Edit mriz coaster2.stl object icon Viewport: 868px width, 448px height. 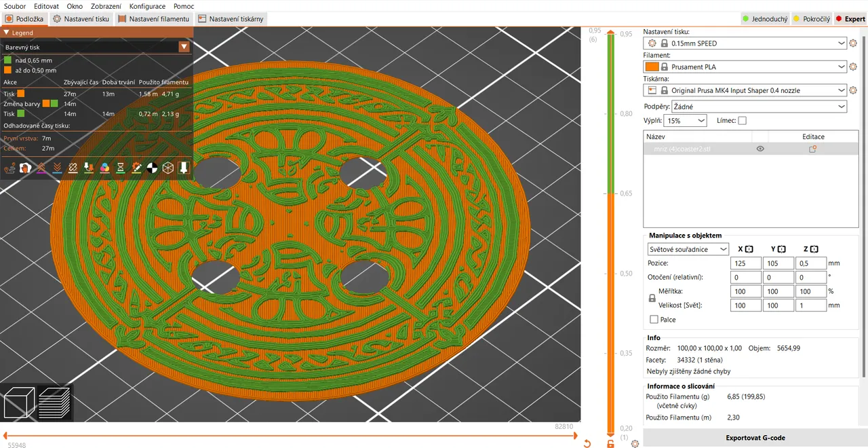pyautogui.click(x=812, y=149)
